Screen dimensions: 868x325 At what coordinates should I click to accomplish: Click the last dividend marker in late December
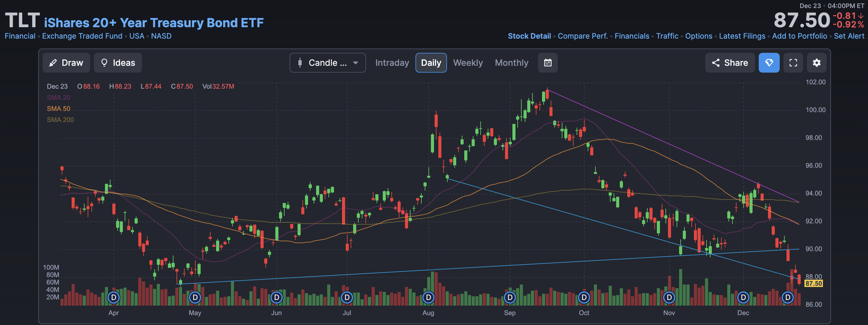click(x=787, y=298)
